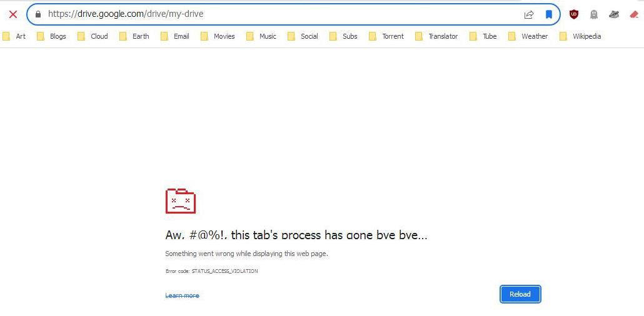Open the Blogs bookmarks folder
The height and width of the screenshot is (316, 644).
point(51,36)
